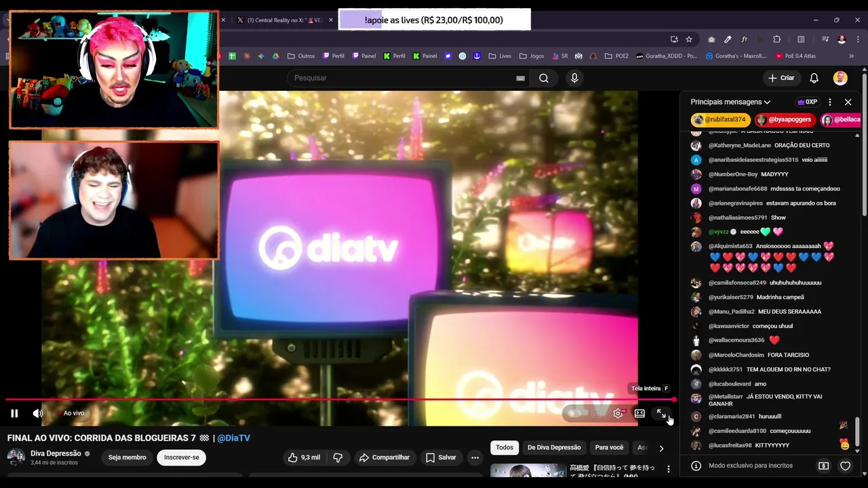Viewport: 868px width, 488px height.
Task: Open browser extensions puzzle icon
Action: pos(777,39)
